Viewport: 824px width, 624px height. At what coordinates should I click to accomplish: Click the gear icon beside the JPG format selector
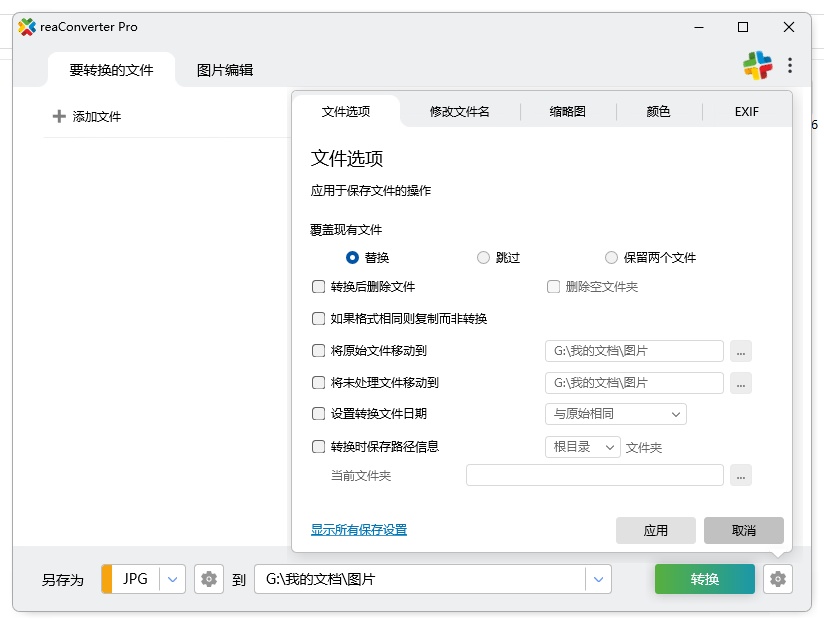tap(208, 579)
